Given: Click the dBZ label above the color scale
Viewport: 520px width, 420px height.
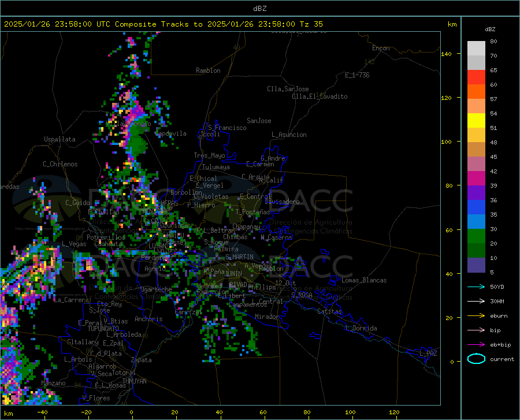Looking at the screenshot, I should (490, 29).
